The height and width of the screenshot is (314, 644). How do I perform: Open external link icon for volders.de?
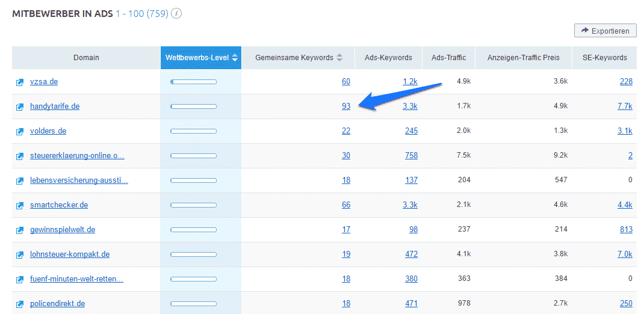click(x=19, y=131)
